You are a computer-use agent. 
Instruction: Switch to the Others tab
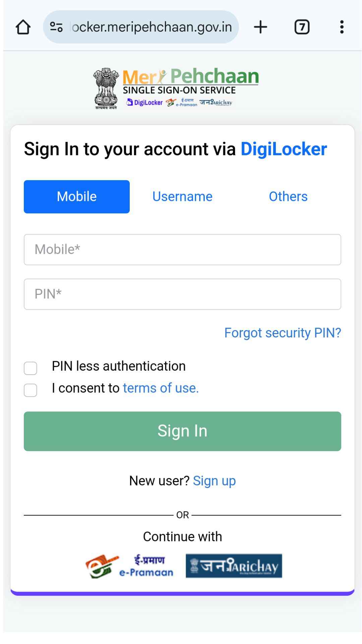point(288,197)
